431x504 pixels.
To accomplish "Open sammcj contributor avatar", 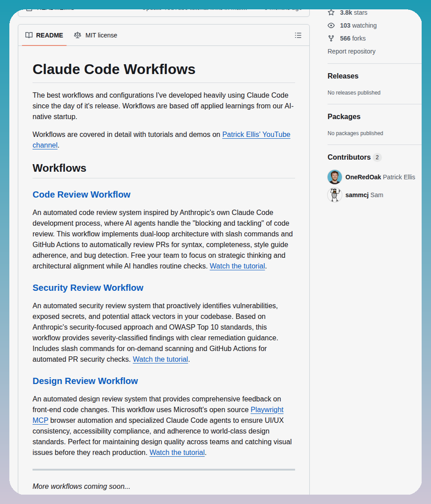I will [x=335, y=195].
